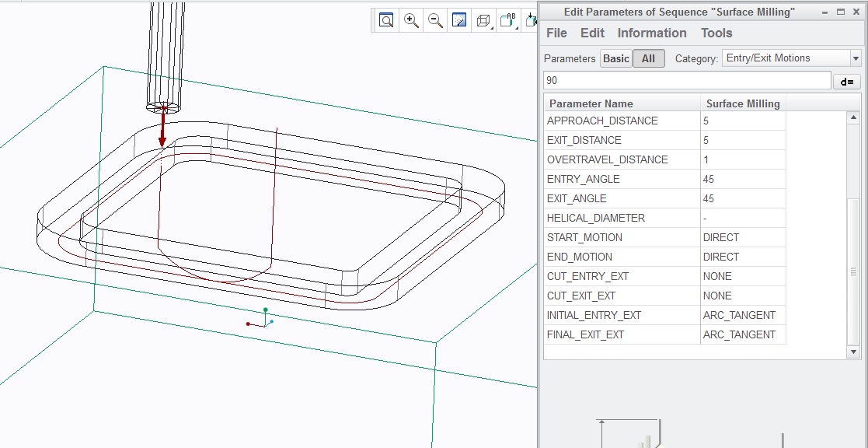The height and width of the screenshot is (448, 868).
Task: Click the Repaint screen icon
Action: coord(459,20)
